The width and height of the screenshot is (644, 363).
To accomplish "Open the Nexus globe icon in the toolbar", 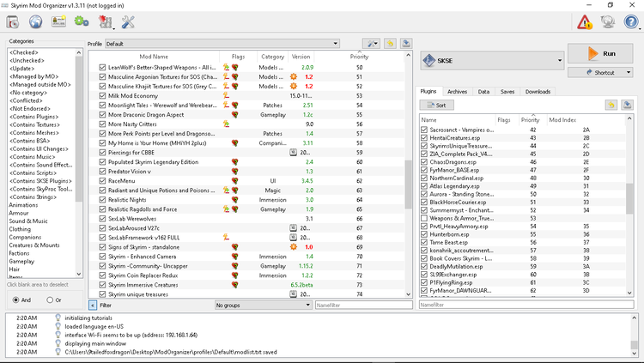I will [x=36, y=21].
